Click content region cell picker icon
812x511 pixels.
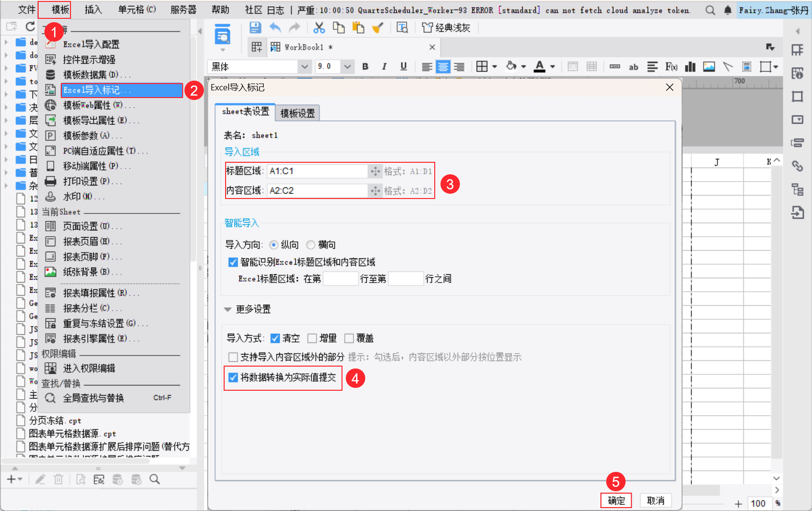point(375,191)
